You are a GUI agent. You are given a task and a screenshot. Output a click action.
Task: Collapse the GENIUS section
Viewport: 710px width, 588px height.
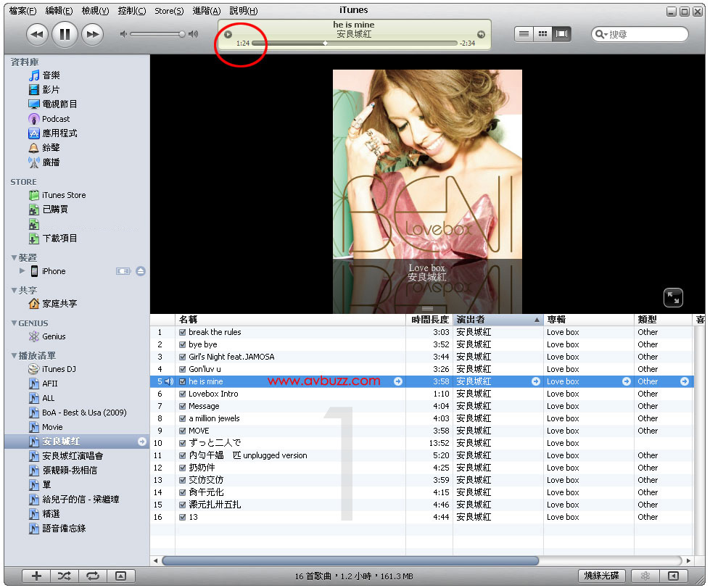(x=14, y=323)
